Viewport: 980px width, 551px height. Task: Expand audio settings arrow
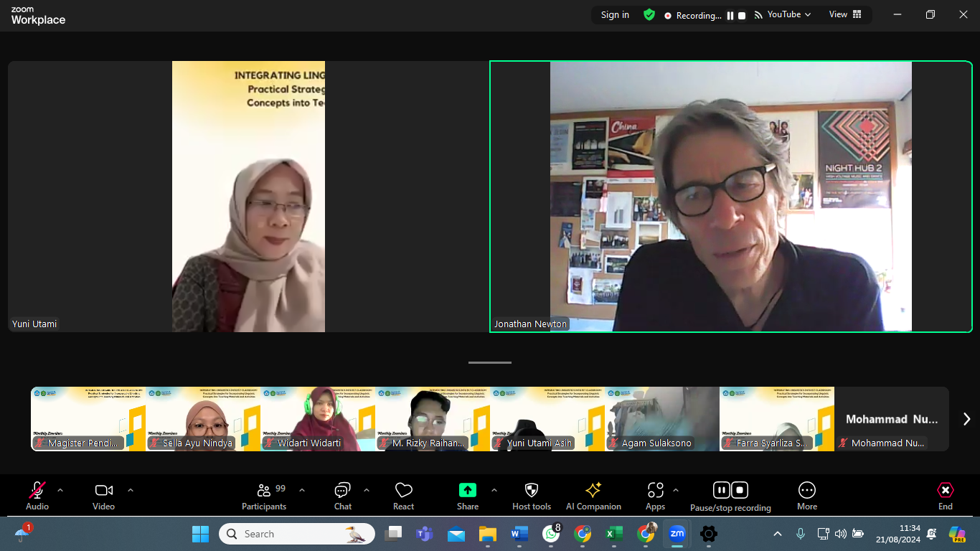(x=60, y=491)
